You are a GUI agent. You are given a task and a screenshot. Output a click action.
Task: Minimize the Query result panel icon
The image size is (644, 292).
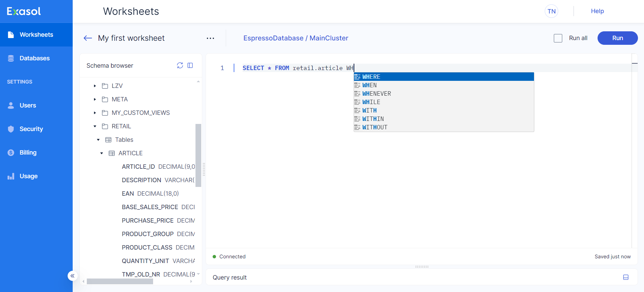pos(625,277)
